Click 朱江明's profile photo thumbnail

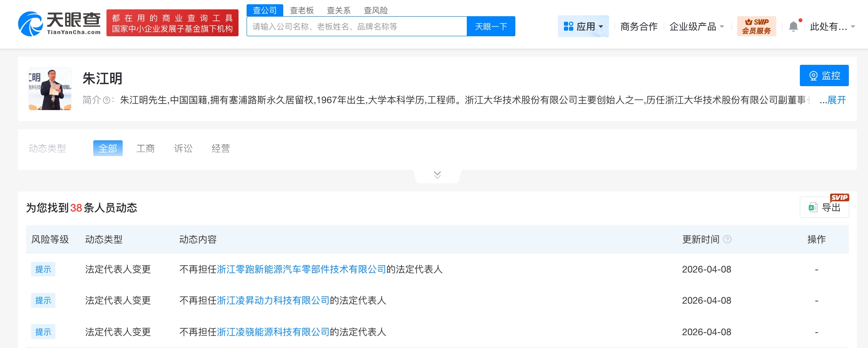(x=50, y=89)
